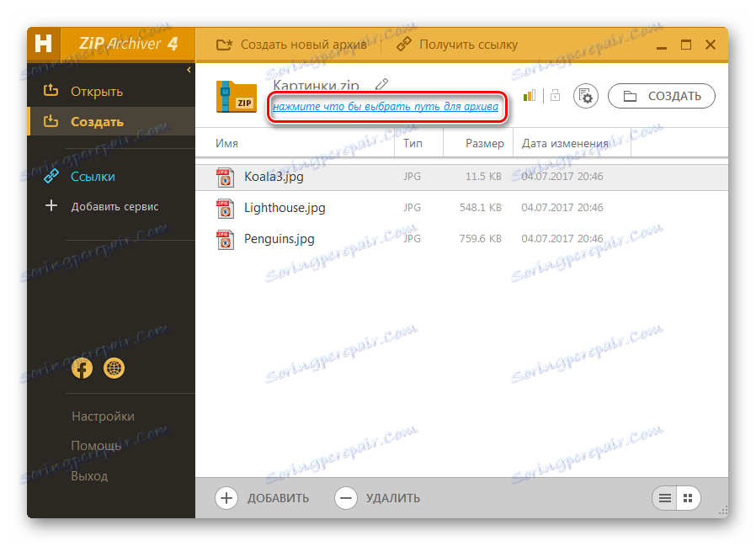The image size is (756, 546).
Task: Collapse the sidebar with the arrow
Action: (189, 70)
